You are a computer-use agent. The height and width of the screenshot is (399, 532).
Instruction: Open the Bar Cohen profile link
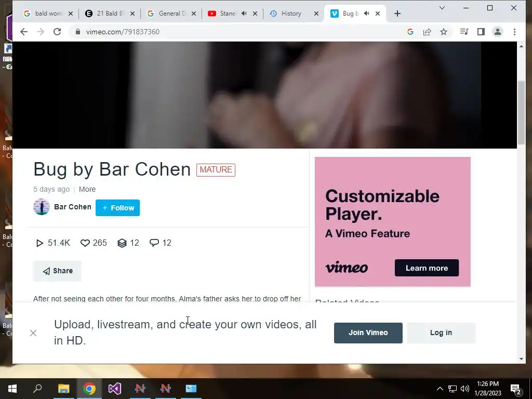(x=73, y=207)
